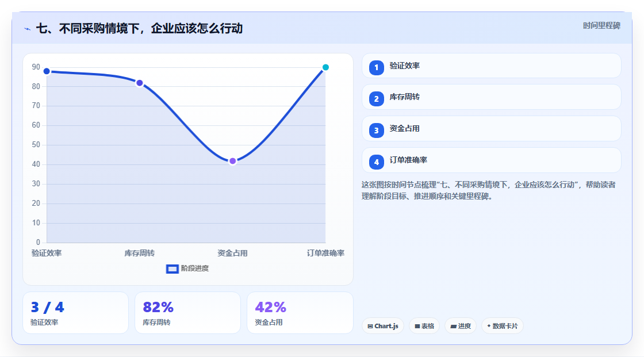Screen dimensions: 644x357
Task: Click the 验证效率 data point on chart
Action: coord(47,71)
